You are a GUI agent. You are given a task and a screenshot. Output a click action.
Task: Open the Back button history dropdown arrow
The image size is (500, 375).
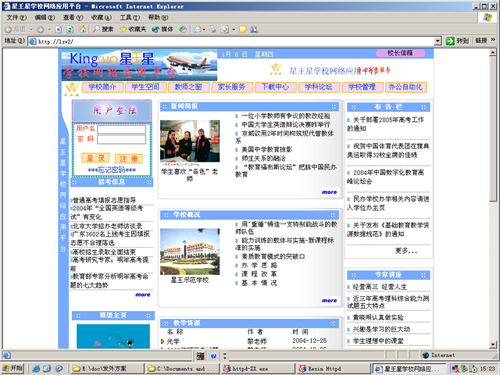31,29
